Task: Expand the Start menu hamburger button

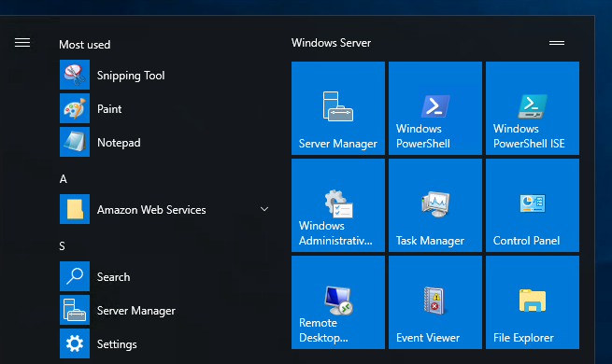Action: (22, 43)
